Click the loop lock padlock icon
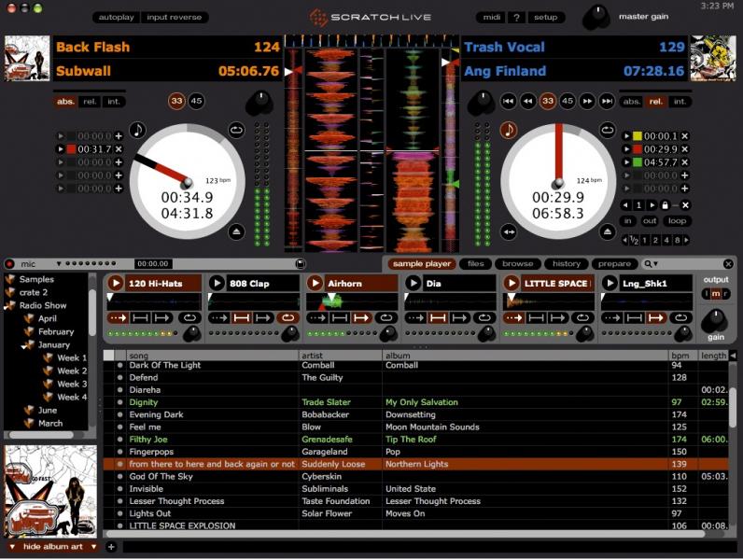743x560 pixels. (664, 204)
